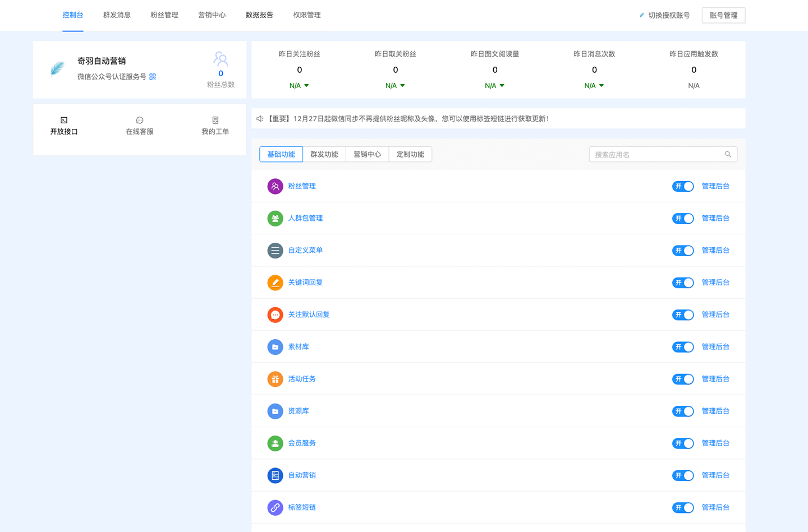Click the orange 关键词回复 pencil icon
The image size is (808, 532).
pos(275,283)
